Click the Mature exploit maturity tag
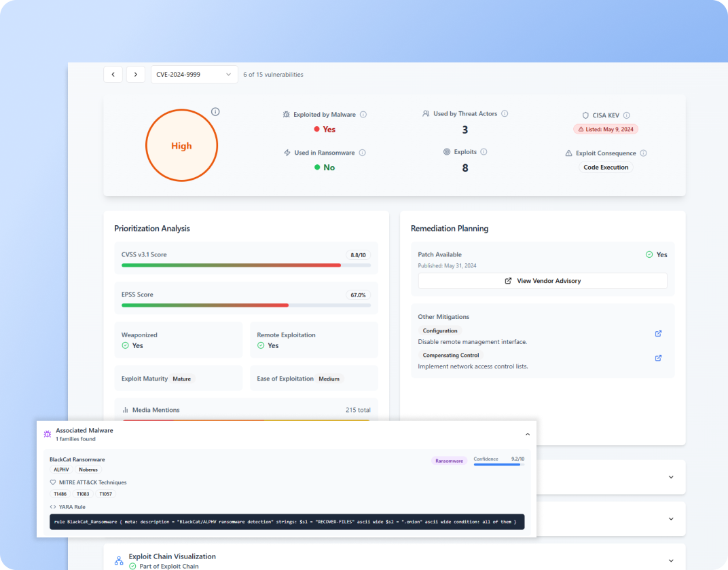Screen dimensions: 728x570 pos(181,379)
